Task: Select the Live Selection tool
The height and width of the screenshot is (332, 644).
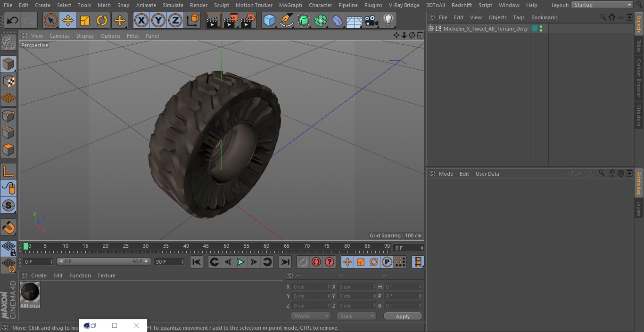Action: point(51,21)
